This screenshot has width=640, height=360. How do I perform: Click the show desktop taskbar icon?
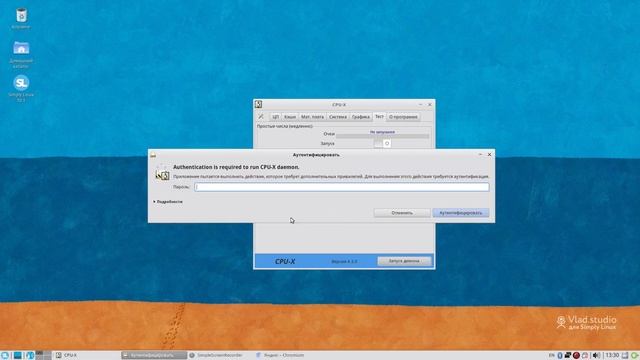click(18, 356)
